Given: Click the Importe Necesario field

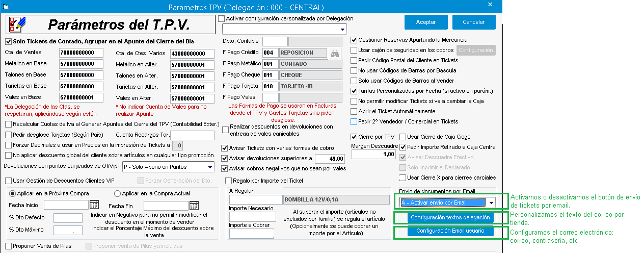Looking at the screenshot, I should (252, 217).
